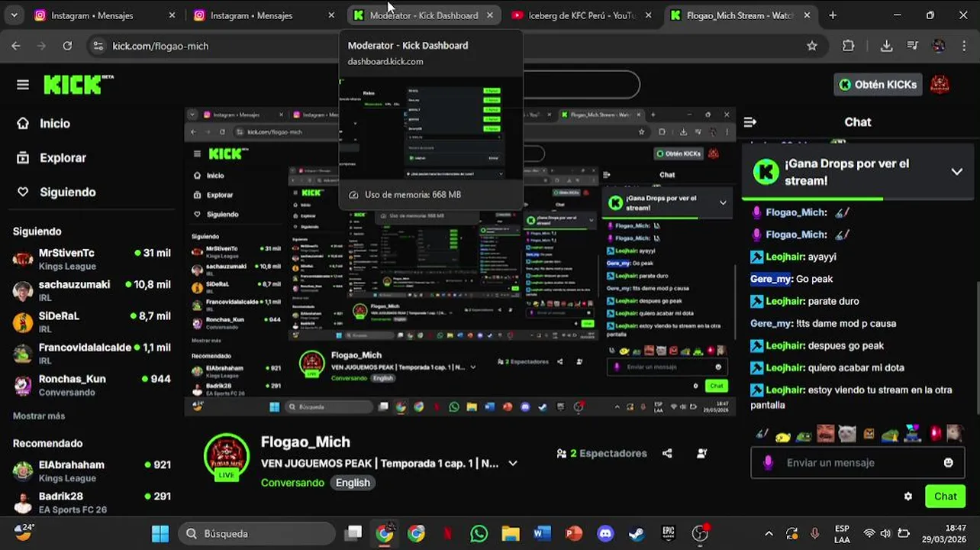Open Steam from the taskbar
The width and height of the screenshot is (980, 550).
(637, 533)
